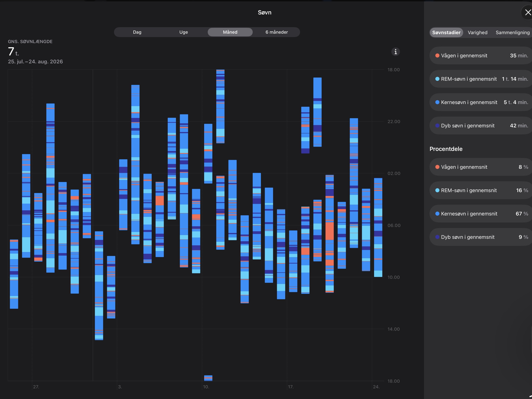This screenshot has height=399, width=532.
Task: Open the Søvnstadier tab
Action: point(446,32)
